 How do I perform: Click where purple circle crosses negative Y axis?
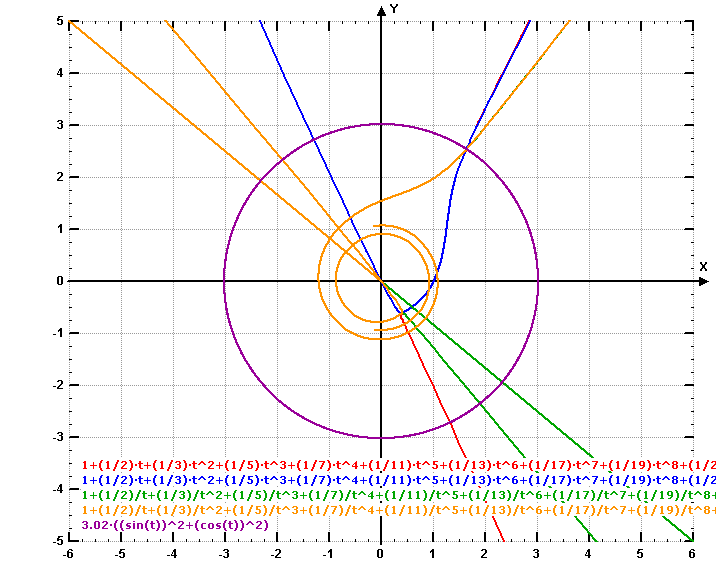click(x=381, y=438)
